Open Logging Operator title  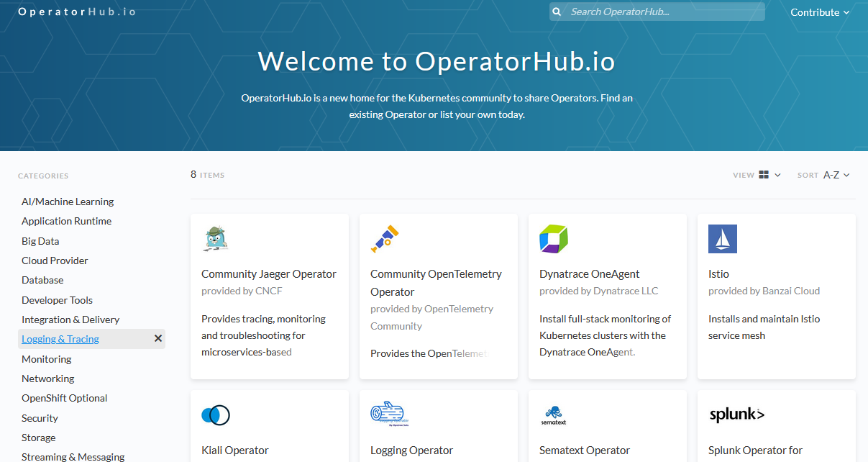[411, 450]
